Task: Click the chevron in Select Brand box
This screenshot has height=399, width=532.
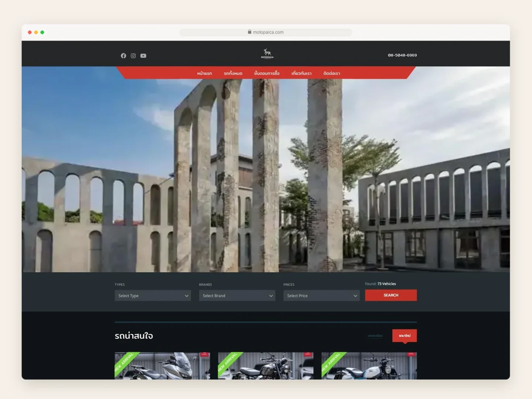Action: tap(271, 296)
